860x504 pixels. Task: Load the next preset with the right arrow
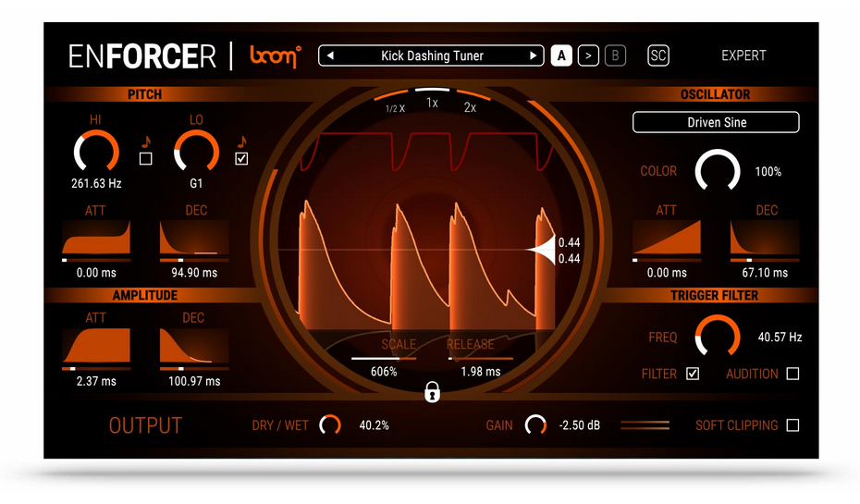[533, 55]
